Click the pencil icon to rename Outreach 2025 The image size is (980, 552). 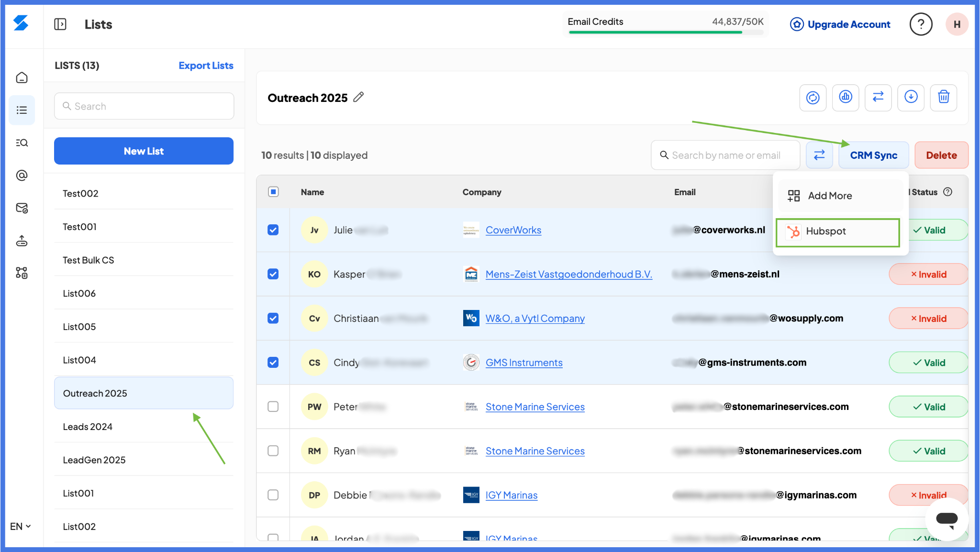point(358,97)
